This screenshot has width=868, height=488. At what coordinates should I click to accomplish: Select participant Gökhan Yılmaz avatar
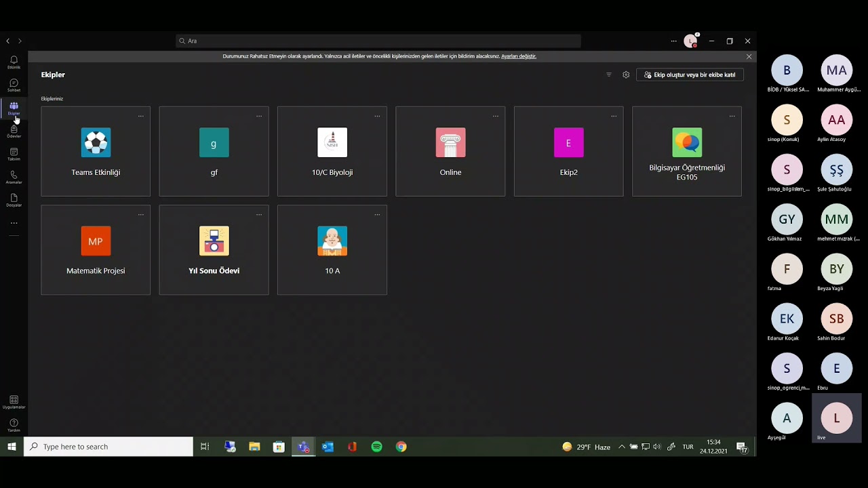tap(787, 220)
